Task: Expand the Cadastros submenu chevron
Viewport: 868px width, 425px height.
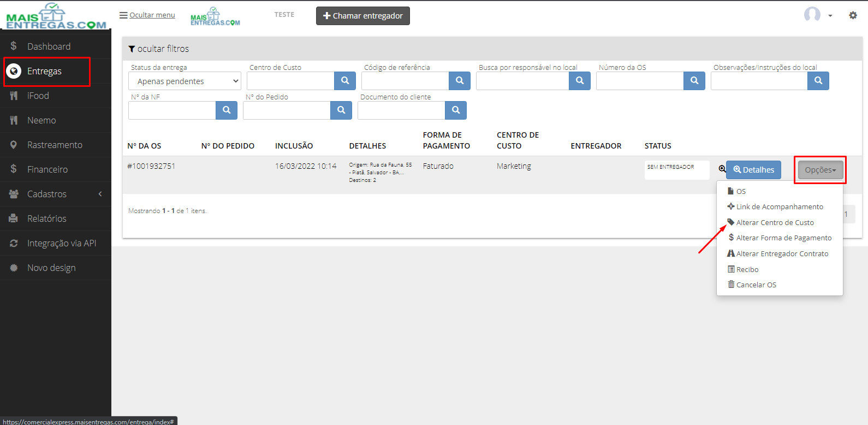Action: 100,194
